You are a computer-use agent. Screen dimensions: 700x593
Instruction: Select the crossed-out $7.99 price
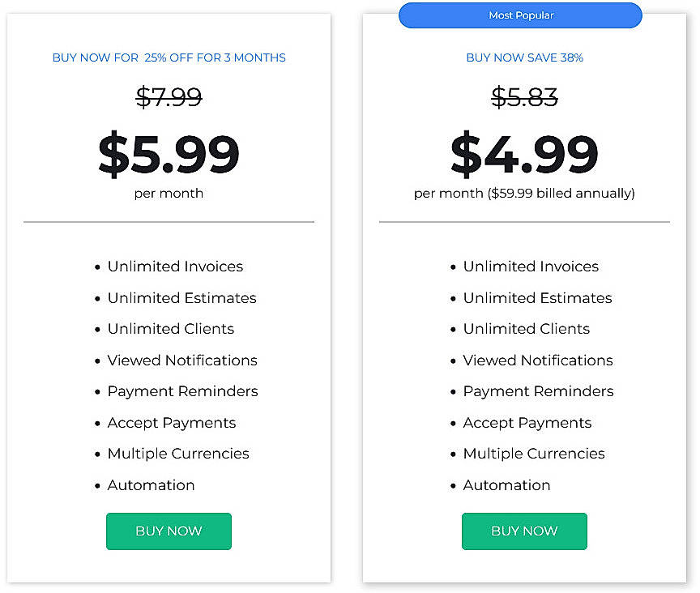tap(169, 97)
